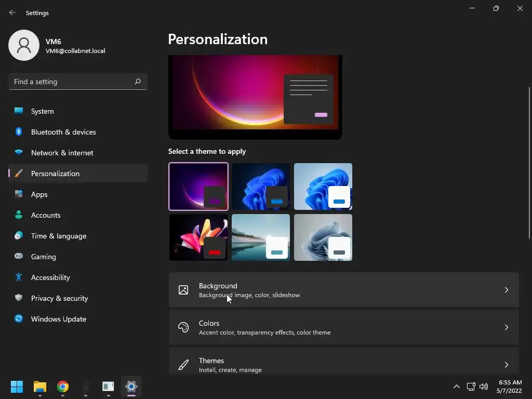Launch Chrome from the taskbar
The image size is (532, 399).
click(x=63, y=387)
